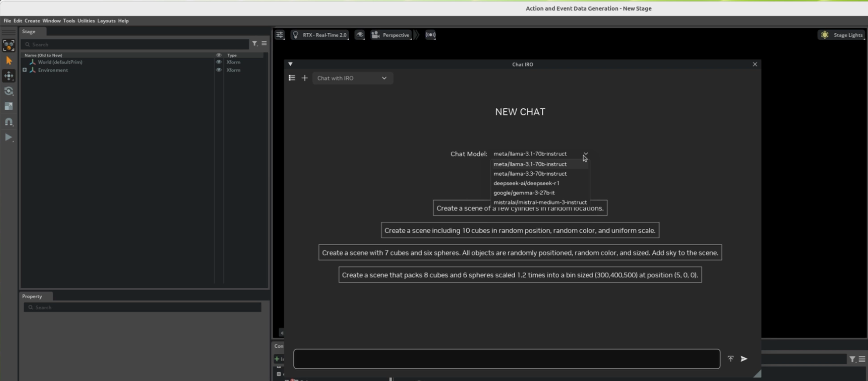Collapse the Chat IRO window triangle
This screenshot has width=868, height=381.
pos(290,64)
